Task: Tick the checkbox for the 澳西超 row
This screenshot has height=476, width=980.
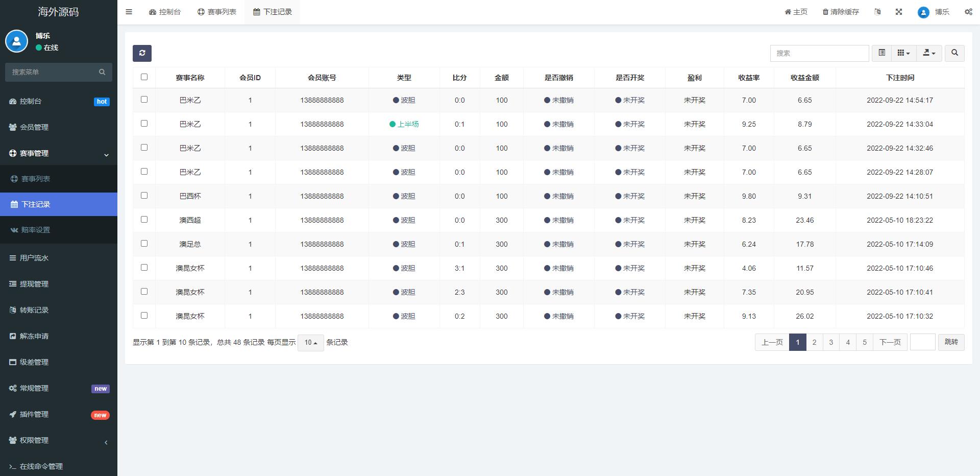Action: click(x=144, y=220)
